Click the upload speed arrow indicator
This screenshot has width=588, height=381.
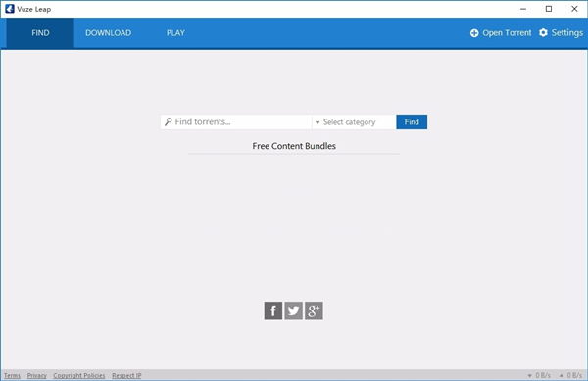coord(562,375)
